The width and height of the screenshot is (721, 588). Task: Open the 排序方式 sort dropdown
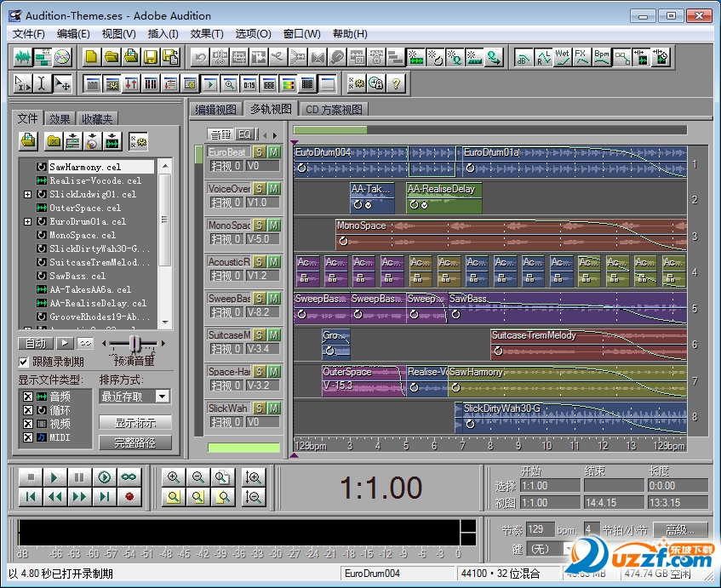tap(162, 397)
